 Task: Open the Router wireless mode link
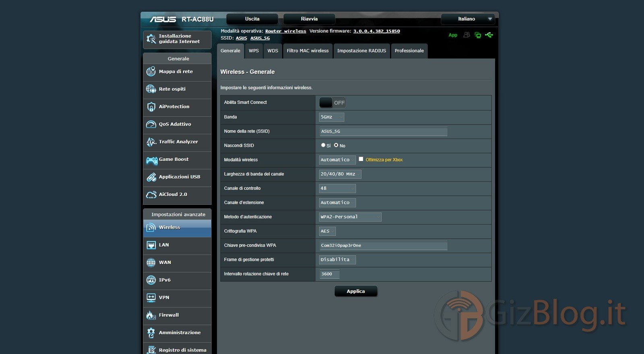point(286,31)
